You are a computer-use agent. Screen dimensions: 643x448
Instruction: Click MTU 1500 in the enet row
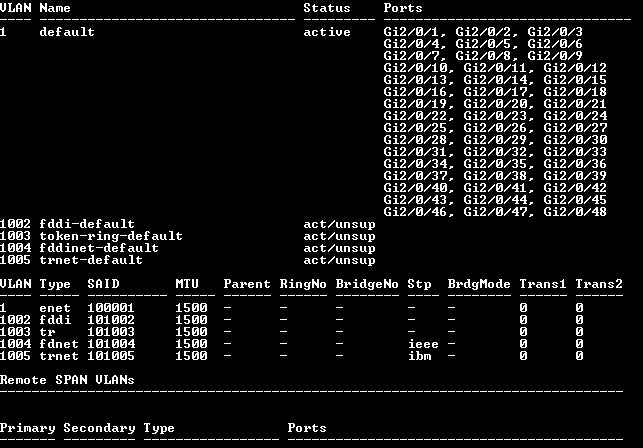point(191,308)
